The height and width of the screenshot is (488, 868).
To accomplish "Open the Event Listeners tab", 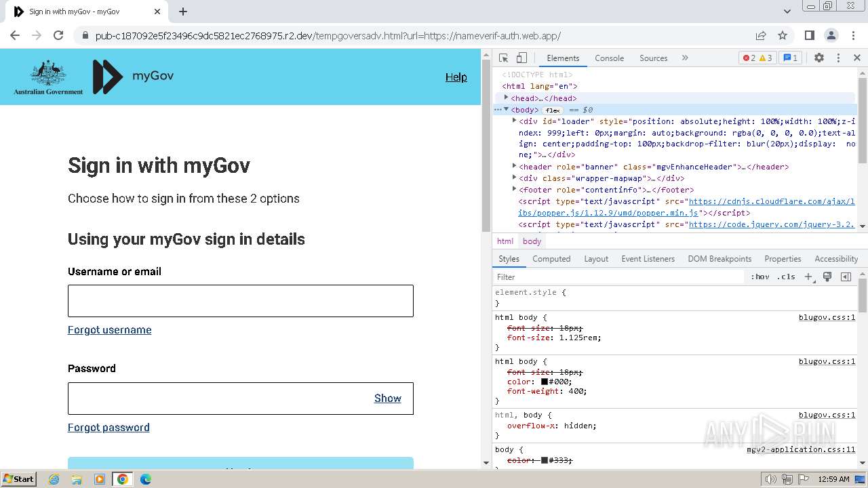I will [x=648, y=259].
